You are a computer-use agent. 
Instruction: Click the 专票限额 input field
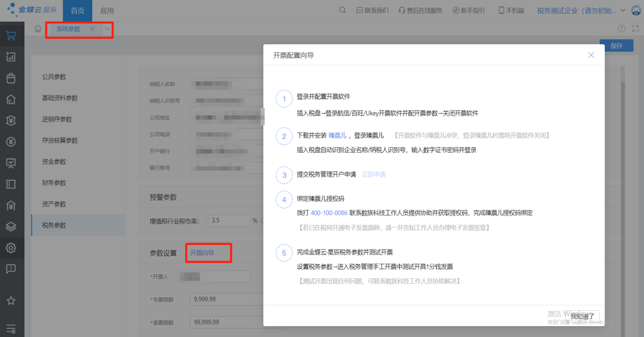pyautogui.click(x=227, y=299)
